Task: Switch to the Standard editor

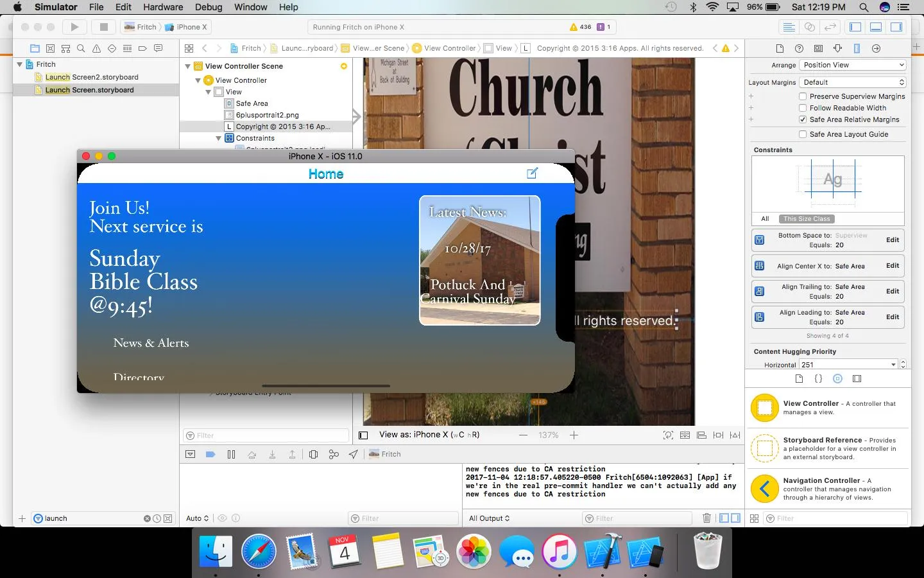Action: click(789, 27)
